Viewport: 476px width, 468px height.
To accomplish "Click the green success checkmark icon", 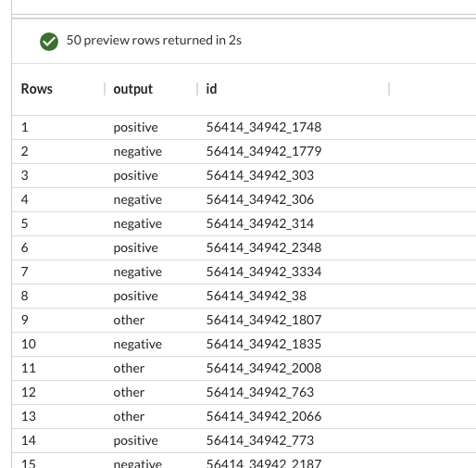I will (49, 42).
